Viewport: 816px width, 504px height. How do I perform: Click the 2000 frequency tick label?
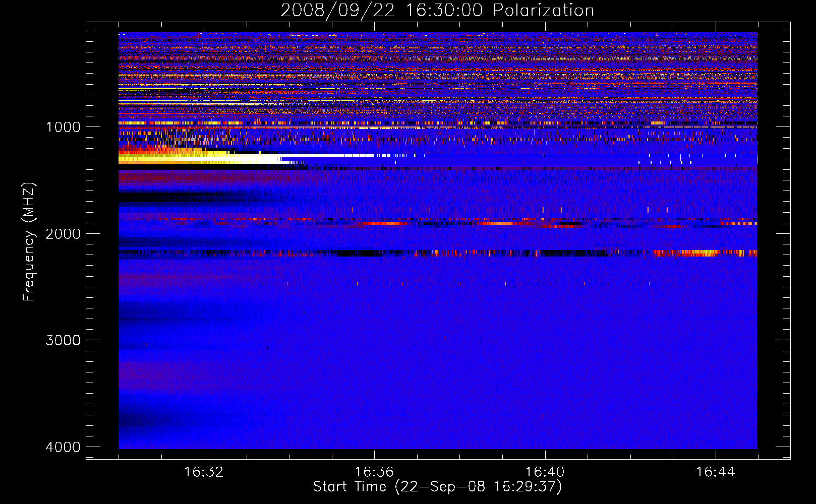click(x=63, y=234)
